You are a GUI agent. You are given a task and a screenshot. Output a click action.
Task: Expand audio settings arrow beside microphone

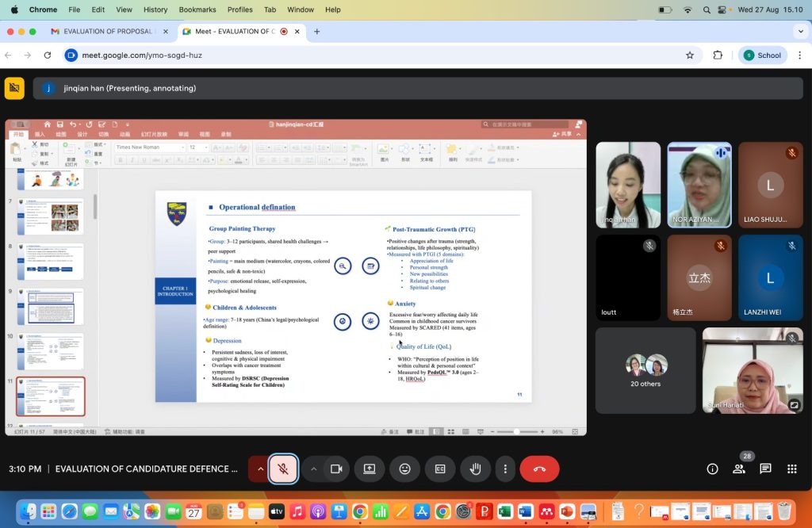click(x=259, y=469)
